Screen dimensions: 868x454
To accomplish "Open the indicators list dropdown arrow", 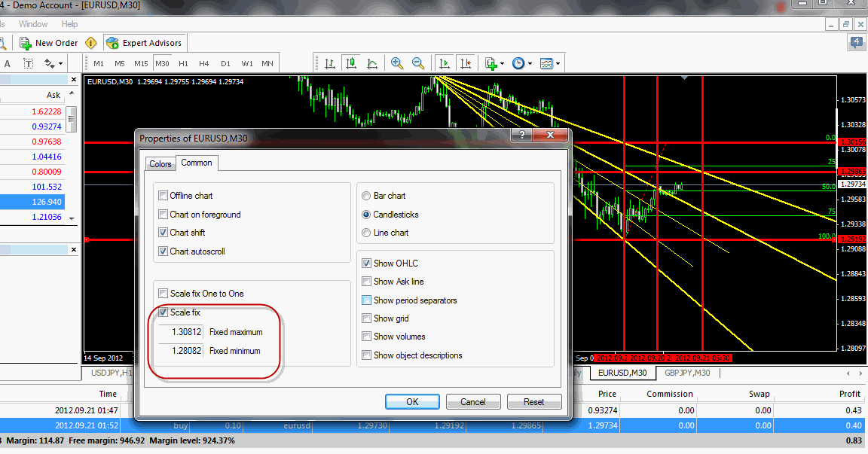I will tap(502, 64).
